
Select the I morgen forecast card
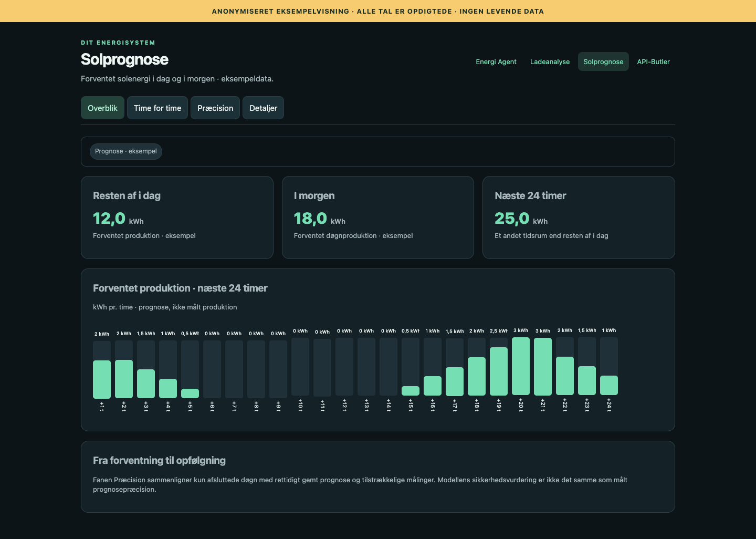378,217
